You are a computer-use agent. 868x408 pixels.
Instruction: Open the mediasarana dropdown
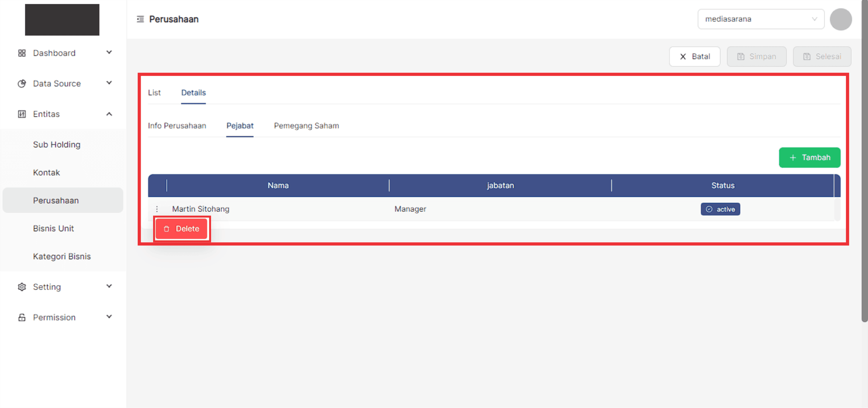pyautogui.click(x=760, y=19)
